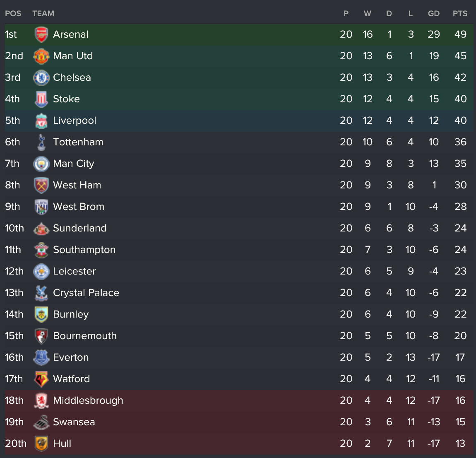
Task: Click the Chelsea club crest
Action: (41, 78)
